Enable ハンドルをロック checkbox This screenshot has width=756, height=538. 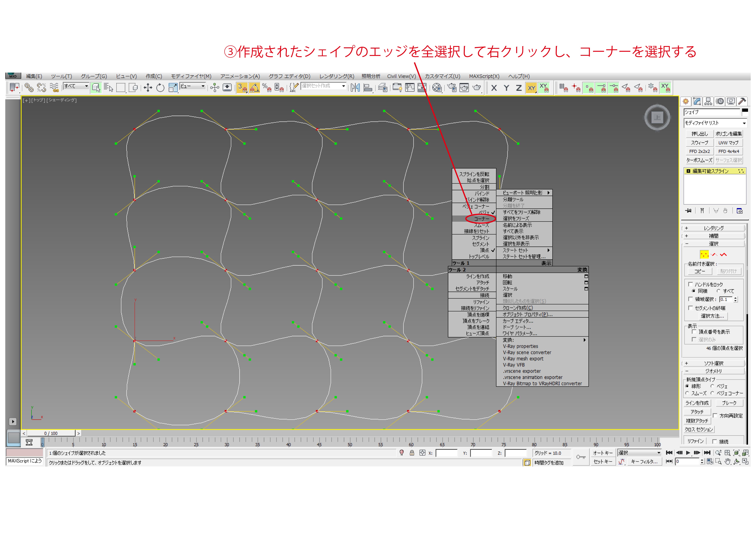(690, 284)
